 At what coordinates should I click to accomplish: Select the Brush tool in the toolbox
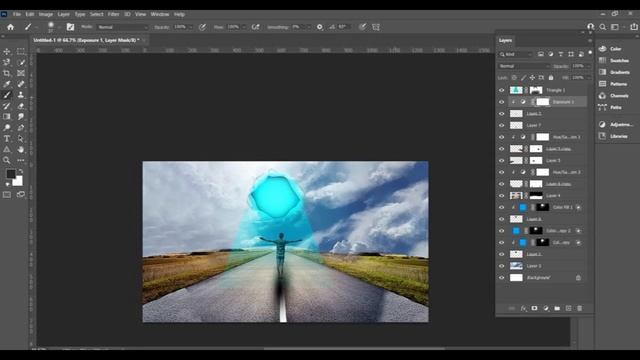pos(7,95)
